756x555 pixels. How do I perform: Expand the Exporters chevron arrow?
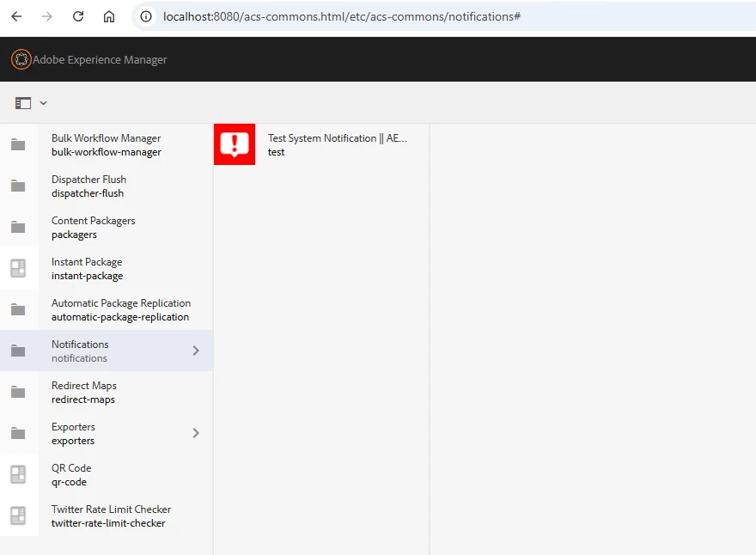point(196,433)
